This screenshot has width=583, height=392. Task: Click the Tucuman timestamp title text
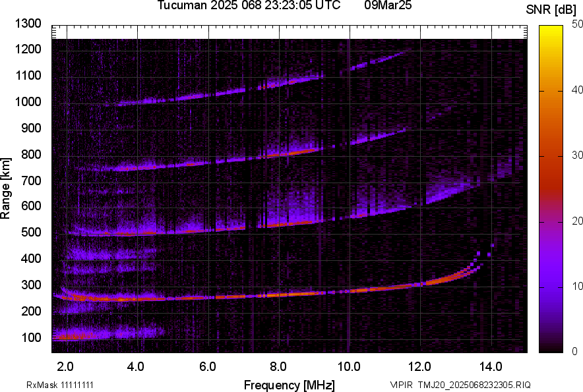[x=249, y=6]
